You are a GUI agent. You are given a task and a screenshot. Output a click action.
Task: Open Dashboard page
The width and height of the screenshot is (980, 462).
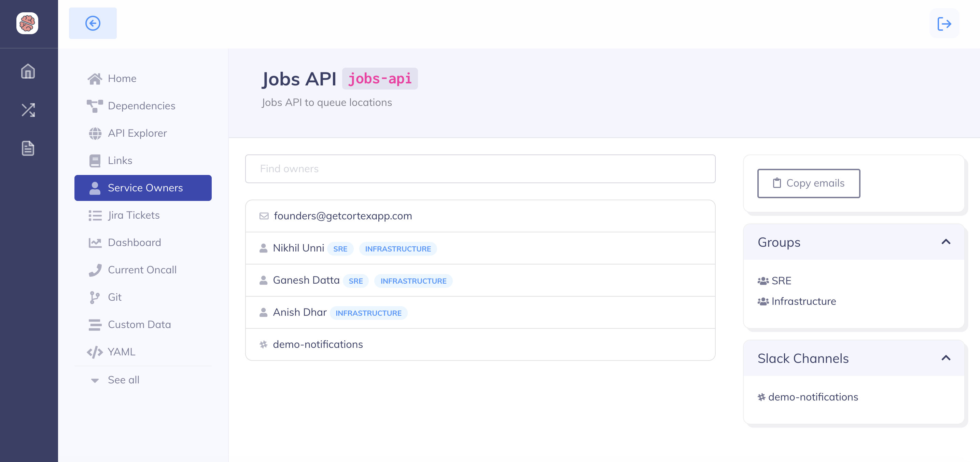[x=143, y=243]
